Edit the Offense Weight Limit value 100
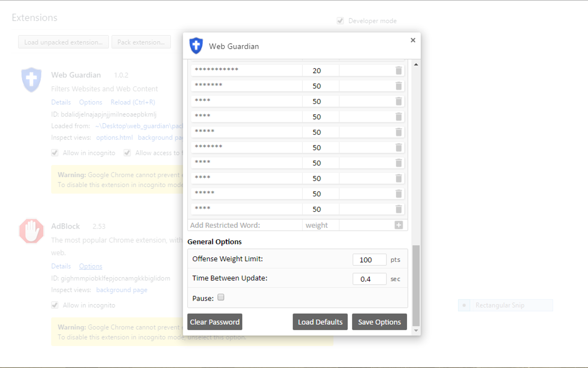 [x=369, y=259]
